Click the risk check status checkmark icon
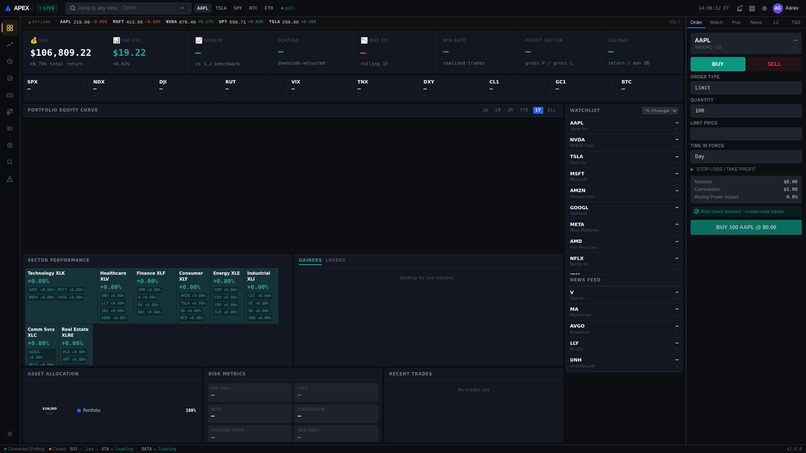Image resolution: width=806 pixels, height=453 pixels. tap(697, 211)
